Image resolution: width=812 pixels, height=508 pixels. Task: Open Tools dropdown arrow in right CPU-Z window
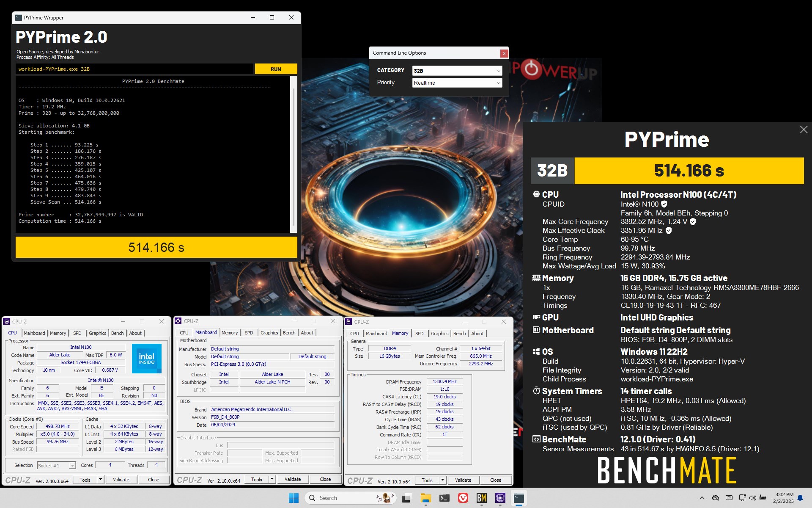click(442, 480)
